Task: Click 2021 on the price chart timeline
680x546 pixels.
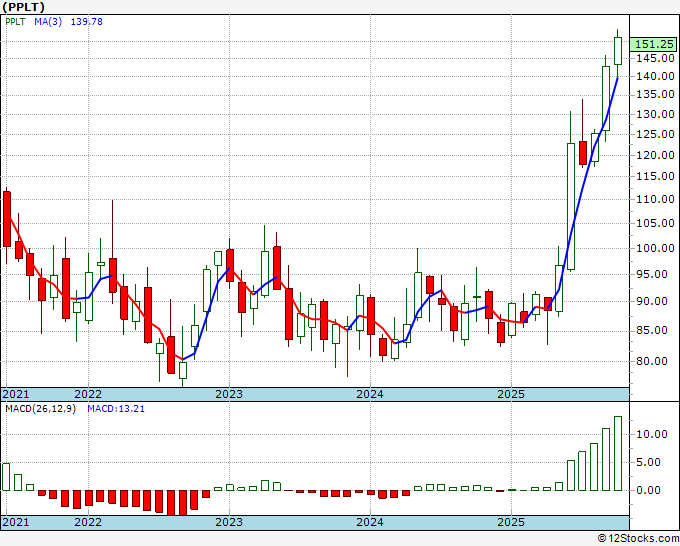Action: pos(16,394)
